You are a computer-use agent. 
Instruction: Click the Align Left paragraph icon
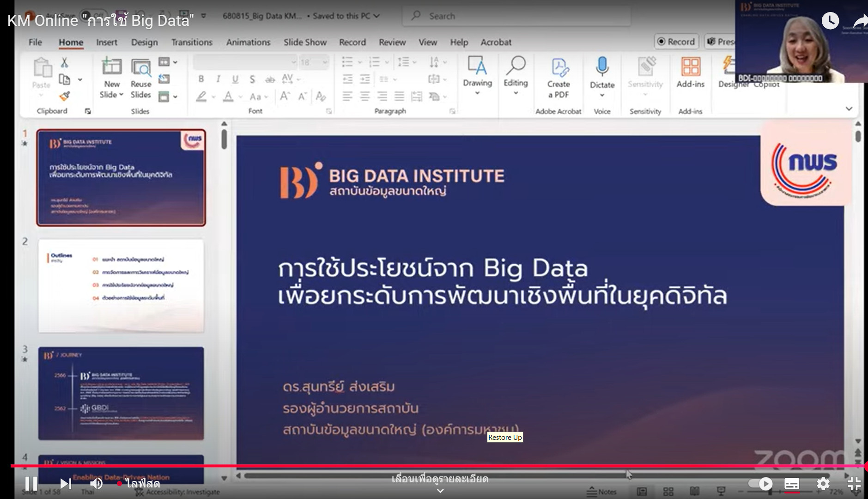[347, 96]
